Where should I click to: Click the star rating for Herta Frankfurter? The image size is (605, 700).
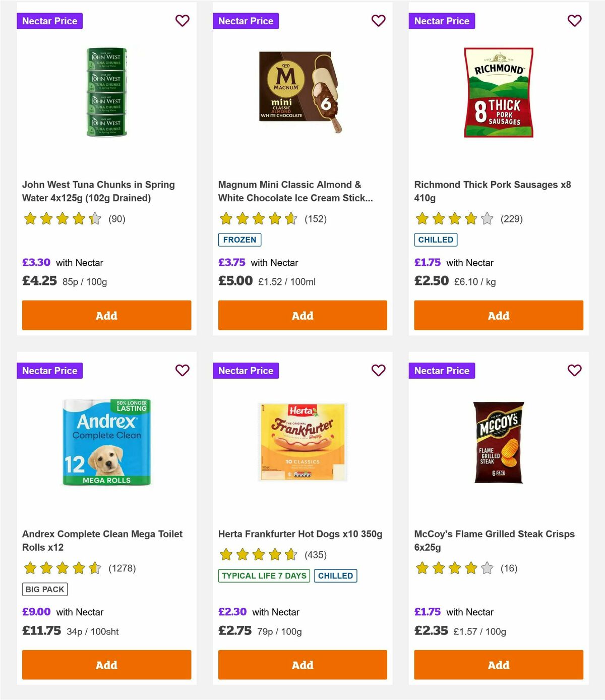click(257, 554)
